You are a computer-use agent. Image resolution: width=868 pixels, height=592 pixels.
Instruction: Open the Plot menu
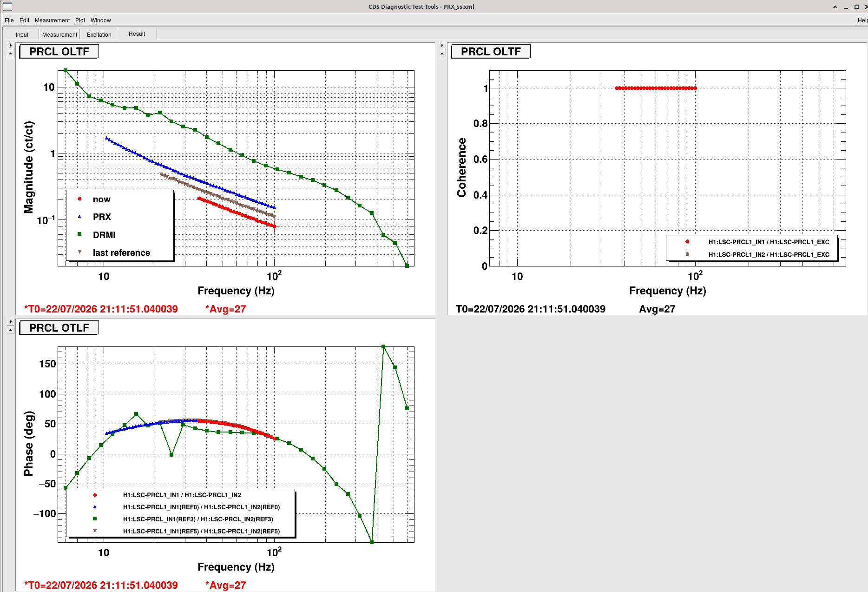80,20
